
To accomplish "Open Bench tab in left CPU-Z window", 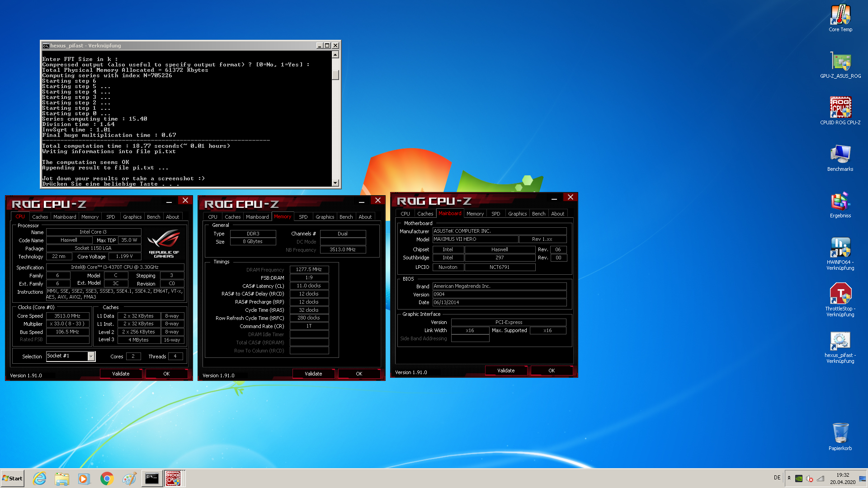I will (x=154, y=217).
